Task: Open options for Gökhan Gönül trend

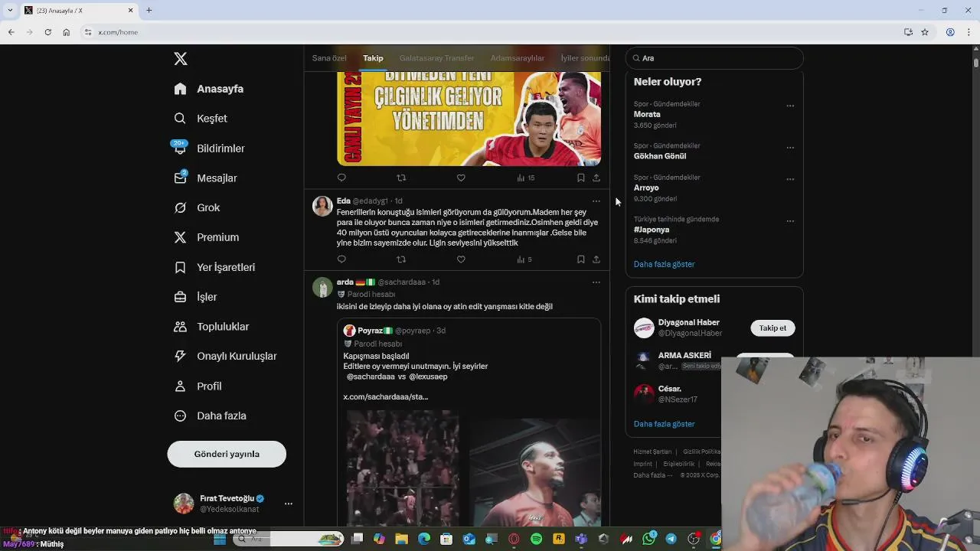Action: tap(790, 148)
